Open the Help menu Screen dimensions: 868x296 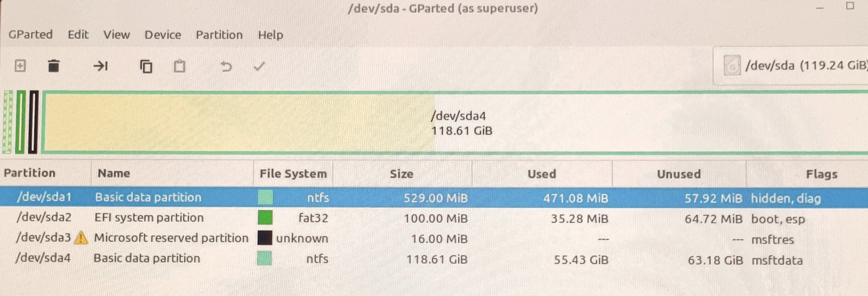pos(270,35)
